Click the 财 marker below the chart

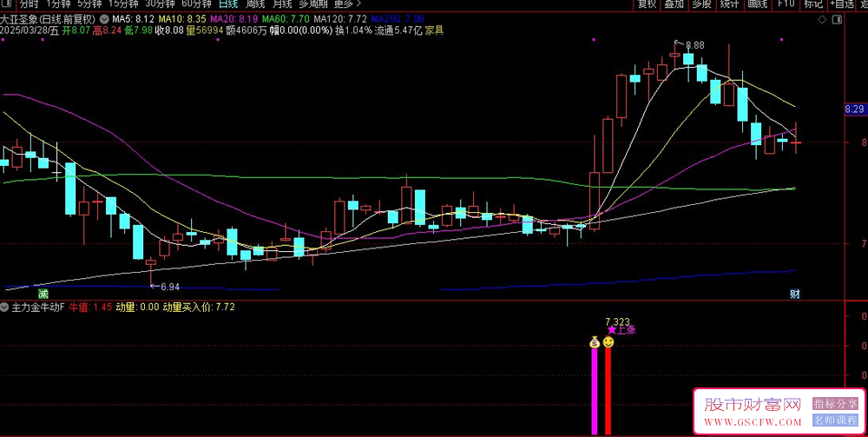(x=794, y=294)
